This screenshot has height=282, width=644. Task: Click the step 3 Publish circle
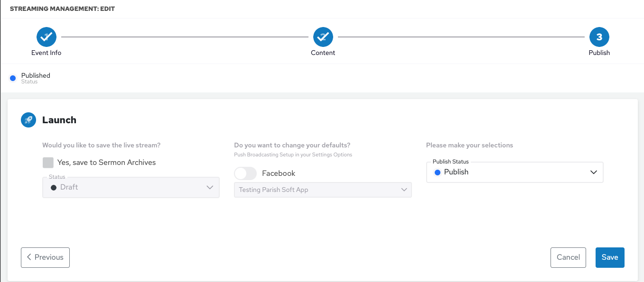click(x=599, y=37)
